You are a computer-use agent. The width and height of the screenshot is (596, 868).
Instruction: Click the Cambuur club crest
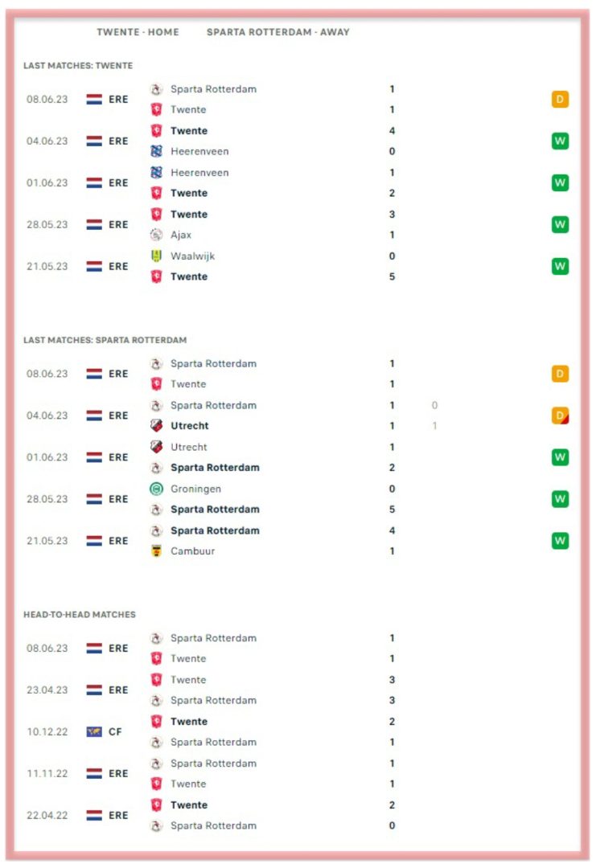pyautogui.click(x=157, y=551)
